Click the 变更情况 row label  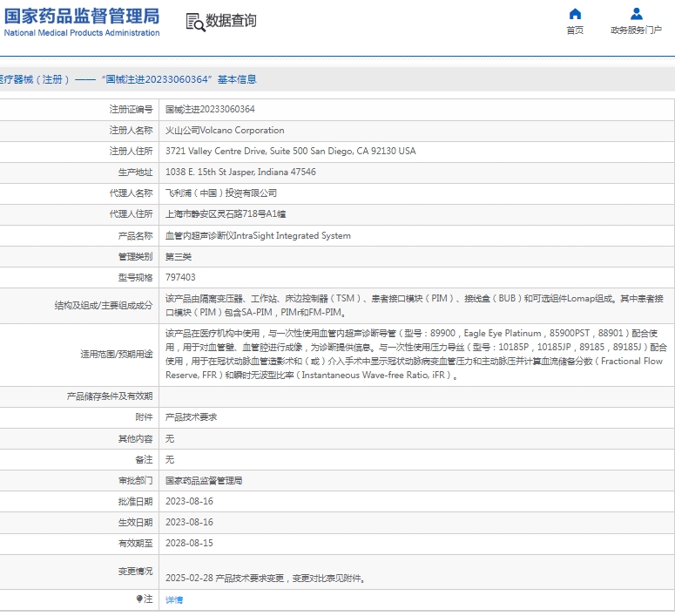click(x=136, y=572)
